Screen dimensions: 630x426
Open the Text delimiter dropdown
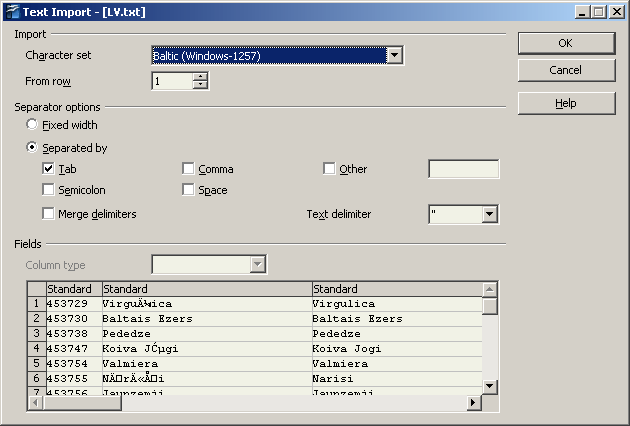(x=489, y=214)
